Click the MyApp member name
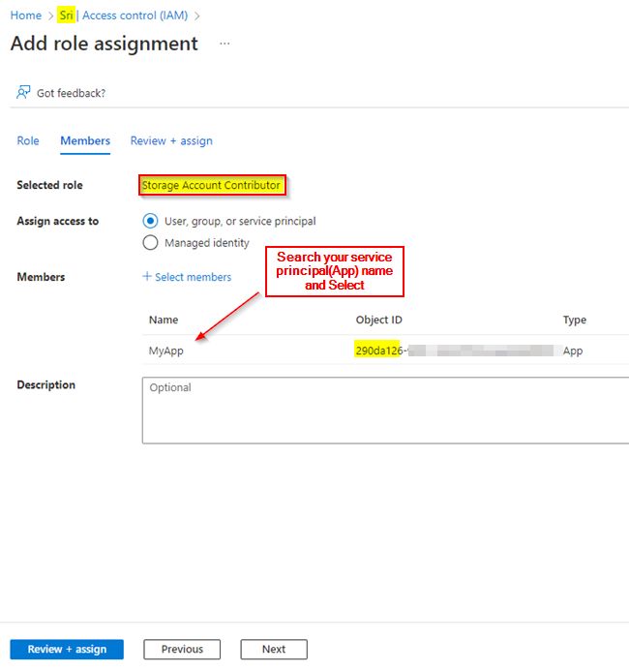Viewport: 629px width, 672px height. [x=166, y=351]
